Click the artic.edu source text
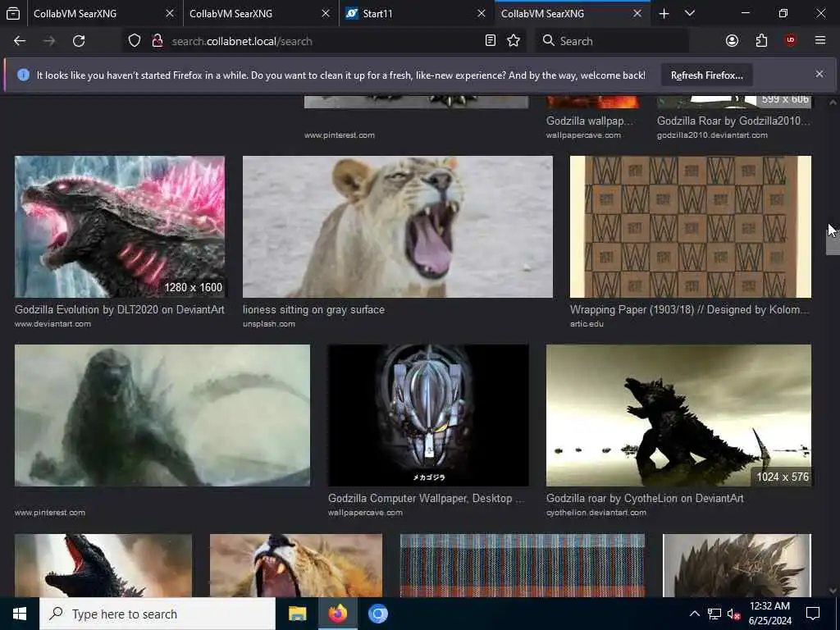840x630 pixels. [x=587, y=323]
